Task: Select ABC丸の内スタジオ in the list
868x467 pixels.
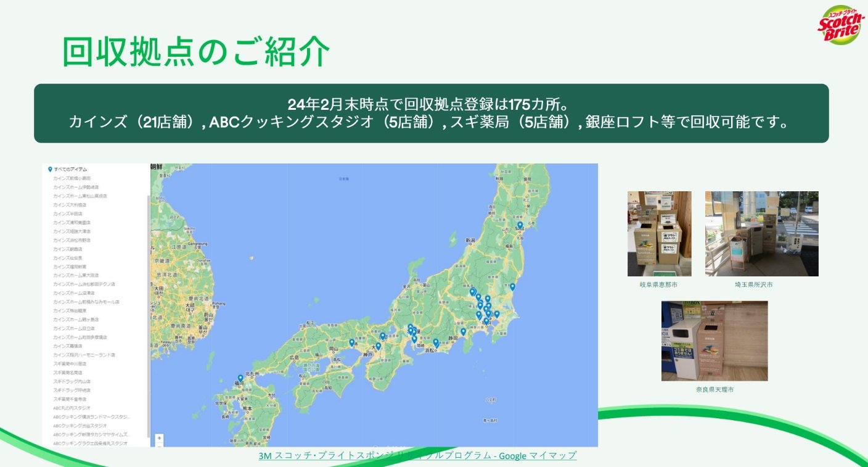Action: pyautogui.click(x=72, y=408)
